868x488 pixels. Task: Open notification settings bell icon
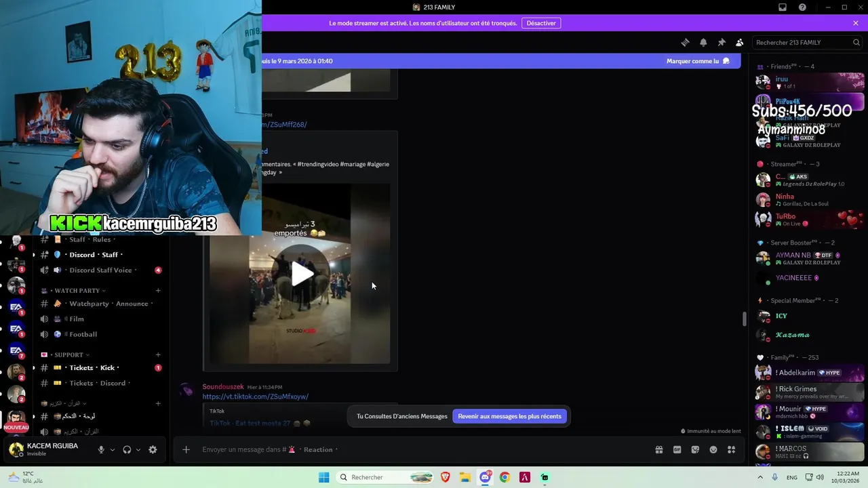coord(703,42)
